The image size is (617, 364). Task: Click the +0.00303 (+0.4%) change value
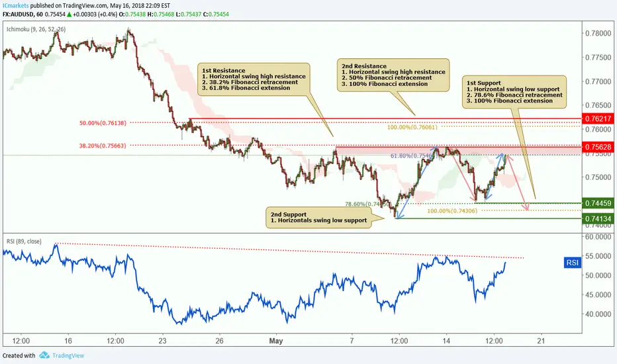tap(95, 14)
